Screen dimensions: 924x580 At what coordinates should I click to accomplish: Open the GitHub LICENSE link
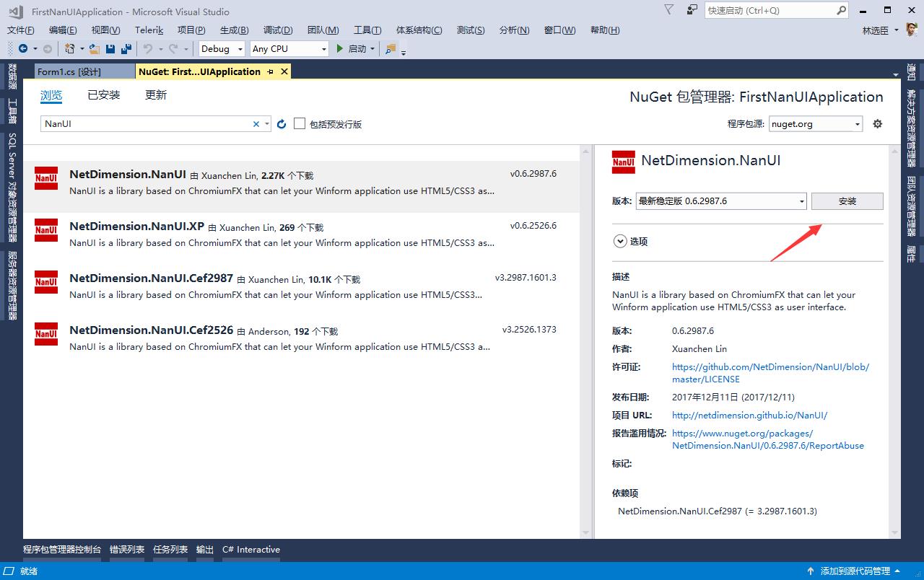pos(770,373)
